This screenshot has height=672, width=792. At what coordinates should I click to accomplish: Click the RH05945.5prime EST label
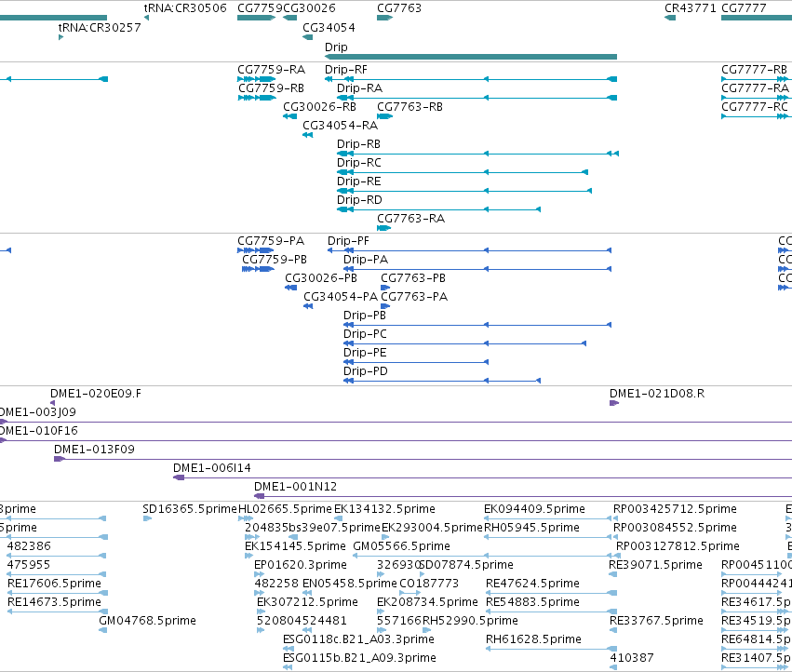pos(531,528)
